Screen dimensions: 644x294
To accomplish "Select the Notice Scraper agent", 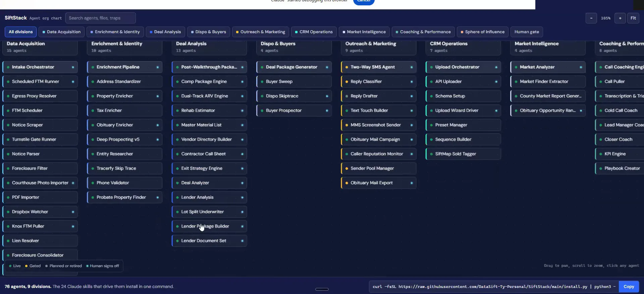I will coord(40,125).
